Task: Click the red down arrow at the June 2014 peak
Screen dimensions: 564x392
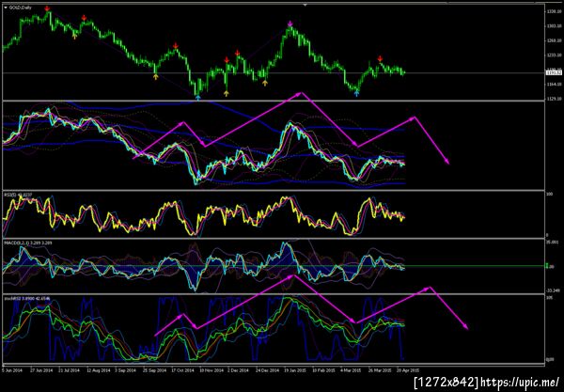Action: tap(47, 8)
